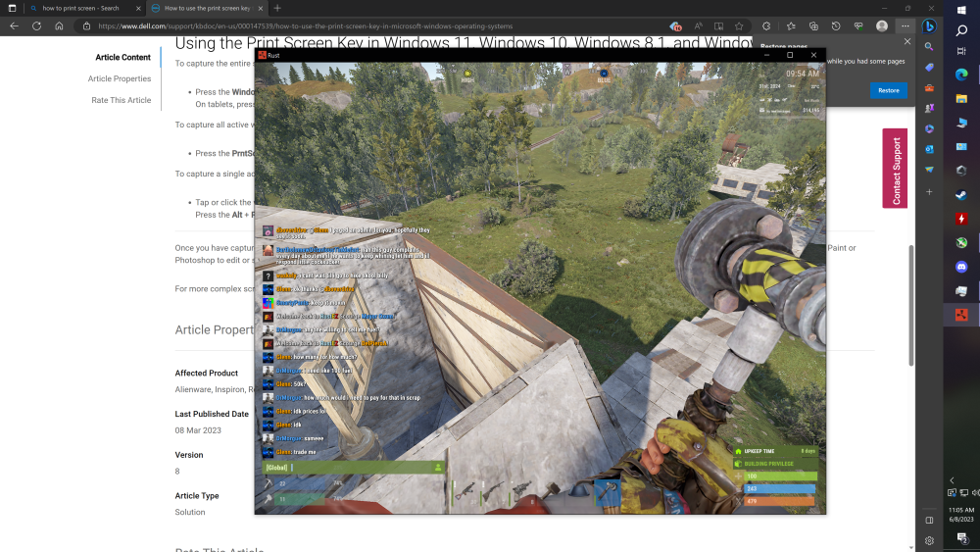Click the Restore button

888,90
